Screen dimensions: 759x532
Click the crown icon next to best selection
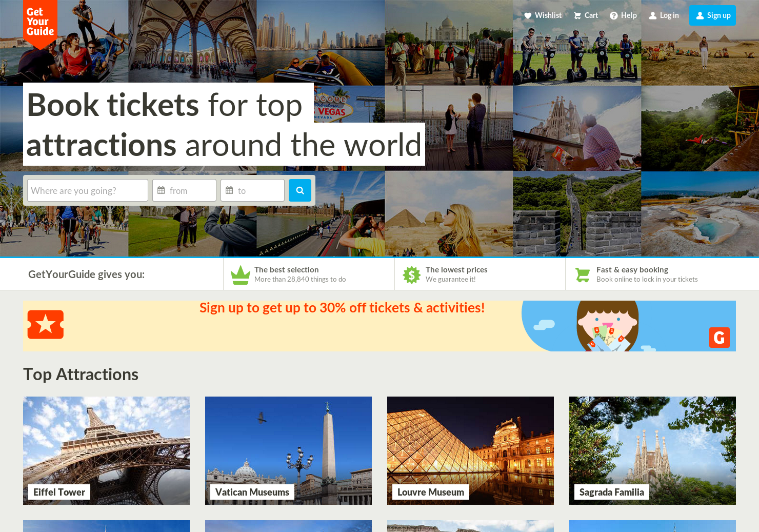241,274
